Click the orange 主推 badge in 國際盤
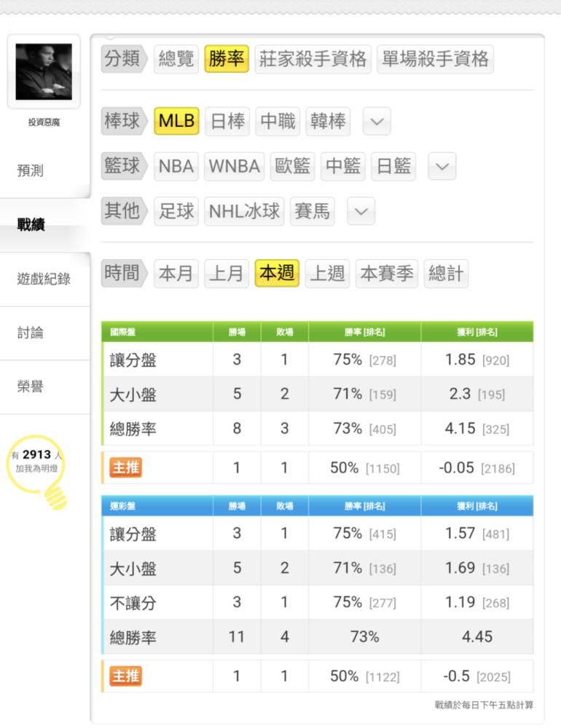This screenshot has height=728, width=561. 125,467
